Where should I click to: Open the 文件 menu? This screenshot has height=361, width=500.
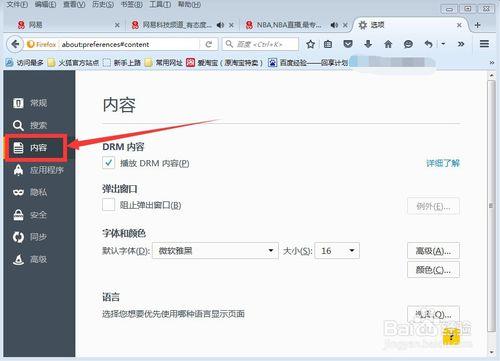coord(17,5)
